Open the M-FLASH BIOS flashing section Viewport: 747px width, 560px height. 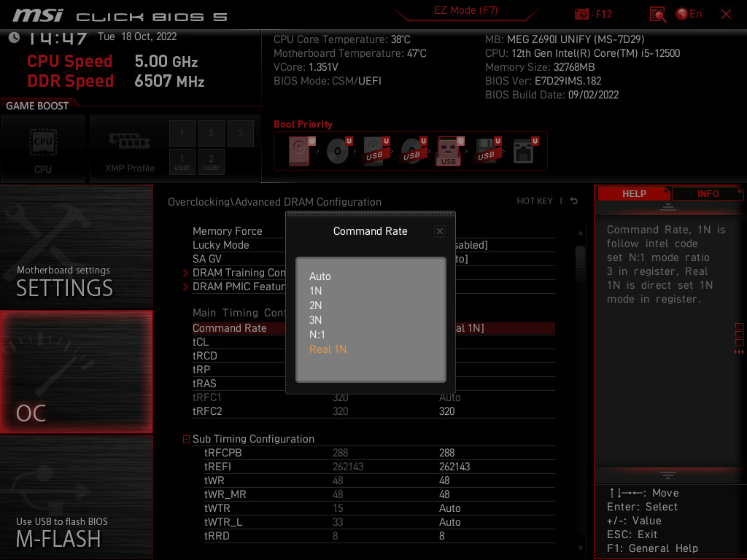[x=76, y=497]
